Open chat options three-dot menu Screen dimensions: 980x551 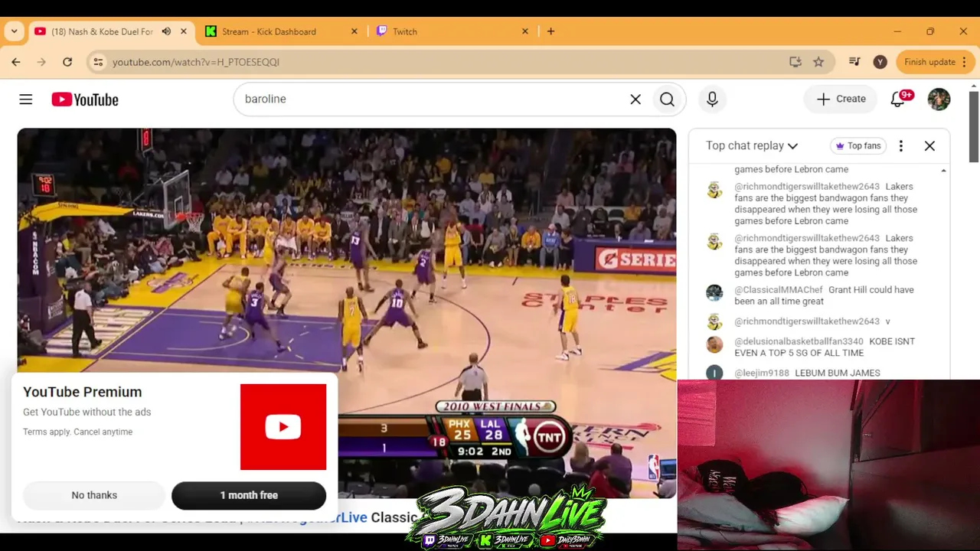point(901,145)
